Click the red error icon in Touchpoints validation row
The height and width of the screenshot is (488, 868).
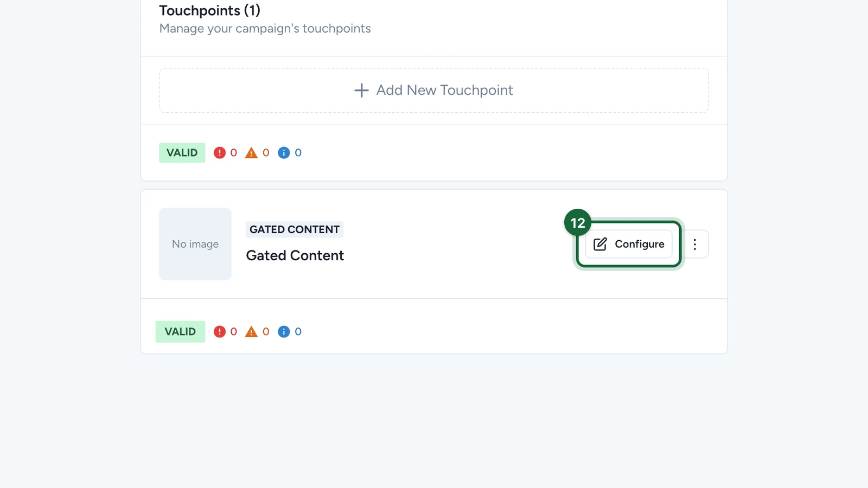coord(219,153)
